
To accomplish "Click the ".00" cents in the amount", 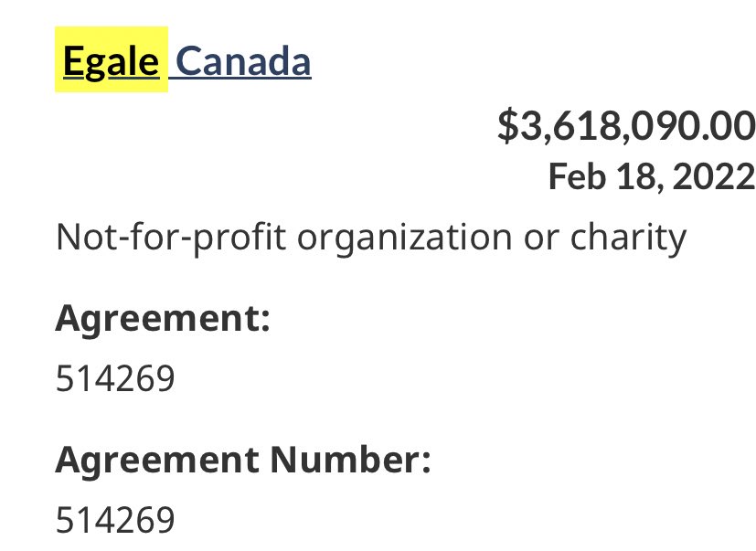I will pos(727,125).
